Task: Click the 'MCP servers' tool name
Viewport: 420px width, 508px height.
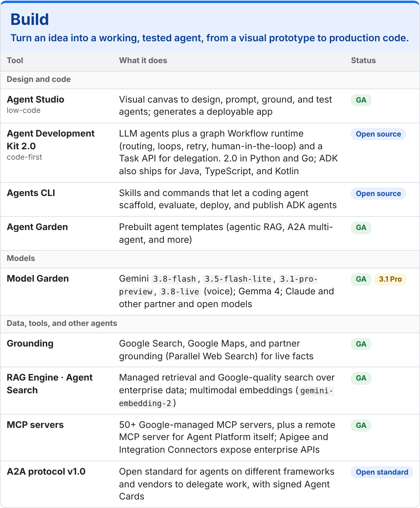Action: 35,425
